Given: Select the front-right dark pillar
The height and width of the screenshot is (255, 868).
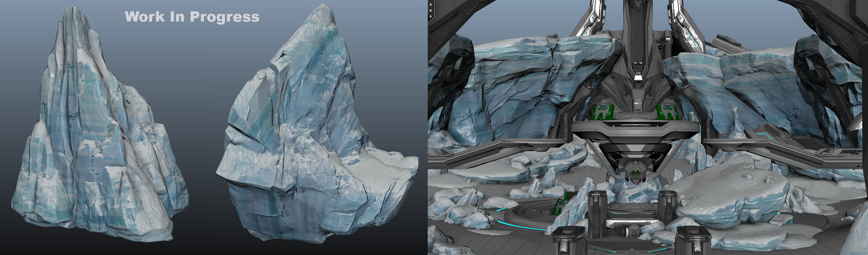Looking at the screenshot, I should point(690,242).
